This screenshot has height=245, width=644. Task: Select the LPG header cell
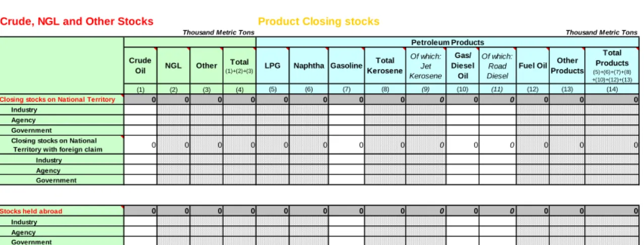point(273,65)
